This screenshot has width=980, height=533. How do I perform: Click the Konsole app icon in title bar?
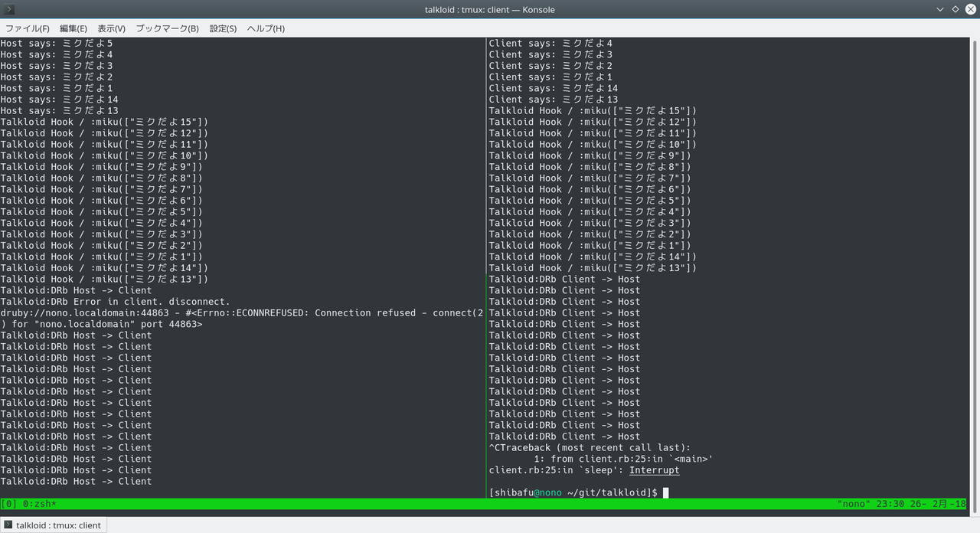[x=8, y=9]
